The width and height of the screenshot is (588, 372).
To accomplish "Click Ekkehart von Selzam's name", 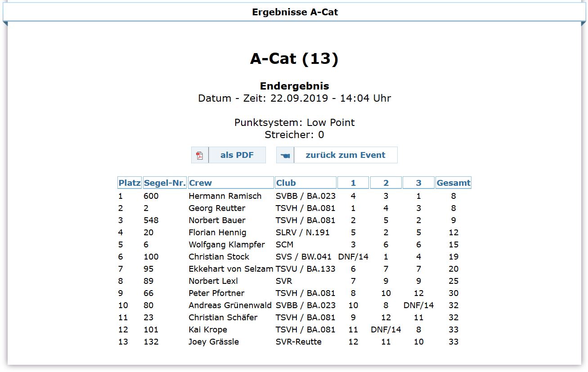I will click(x=231, y=269).
